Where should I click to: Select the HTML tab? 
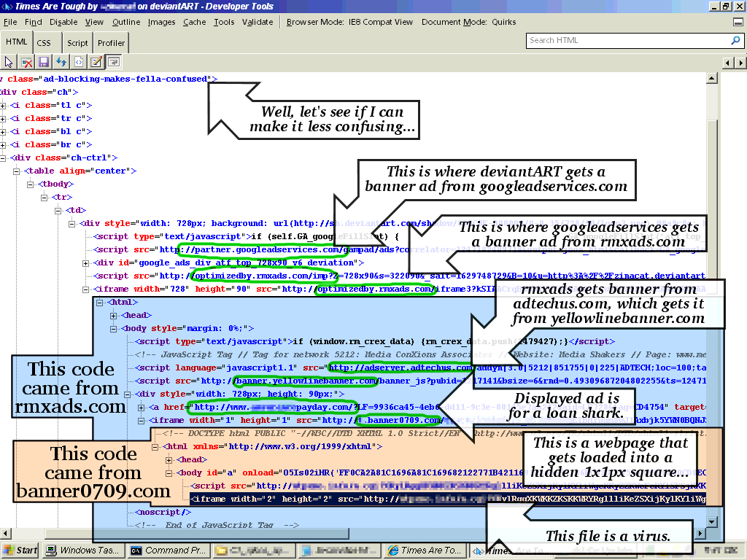click(x=16, y=42)
